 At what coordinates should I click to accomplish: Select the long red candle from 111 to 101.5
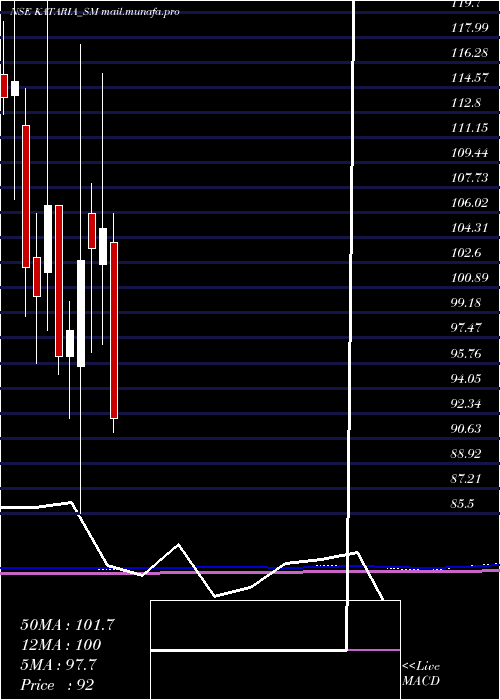(26, 196)
